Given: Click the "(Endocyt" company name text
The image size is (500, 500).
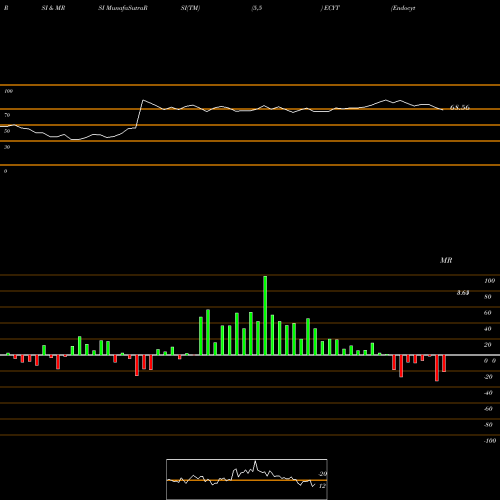Looking at the screenshot, I should [x=403, y=8].
